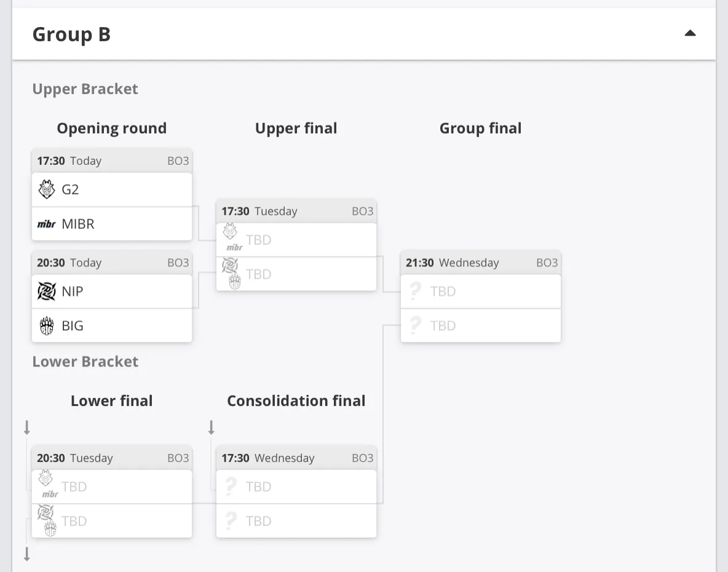Image resolution: width=728 pixels, height=572 pixels.
Task: Click the BIG team logo
Action: 47,326
